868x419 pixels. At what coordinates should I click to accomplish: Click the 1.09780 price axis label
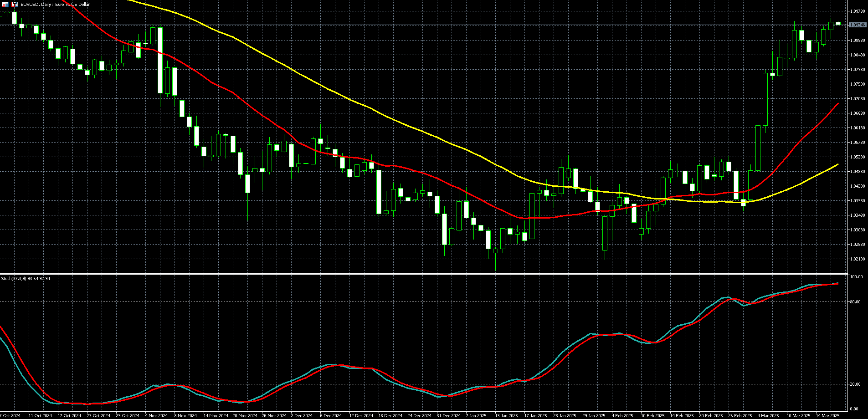pyautogui.click(x=857, y=11)
